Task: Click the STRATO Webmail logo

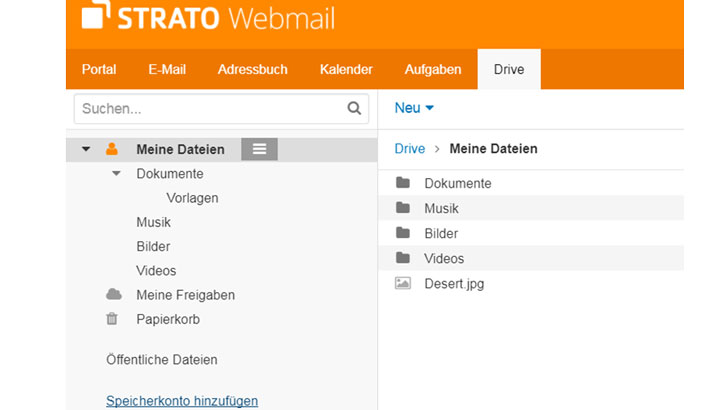Action: (208, 17)
